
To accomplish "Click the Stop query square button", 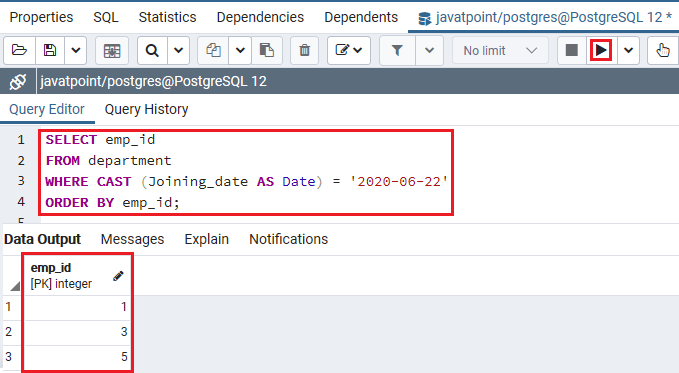I will 572,50.
